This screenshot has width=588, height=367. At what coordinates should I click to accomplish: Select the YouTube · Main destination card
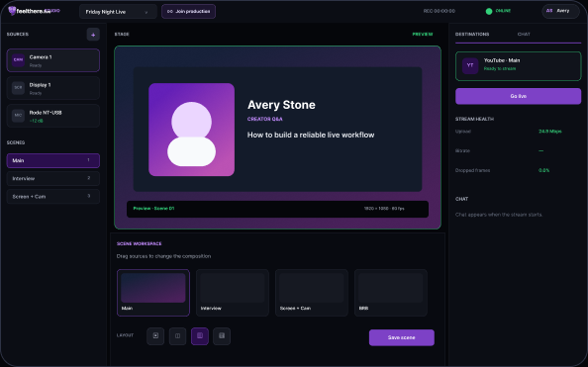click(x=518, y=66)
